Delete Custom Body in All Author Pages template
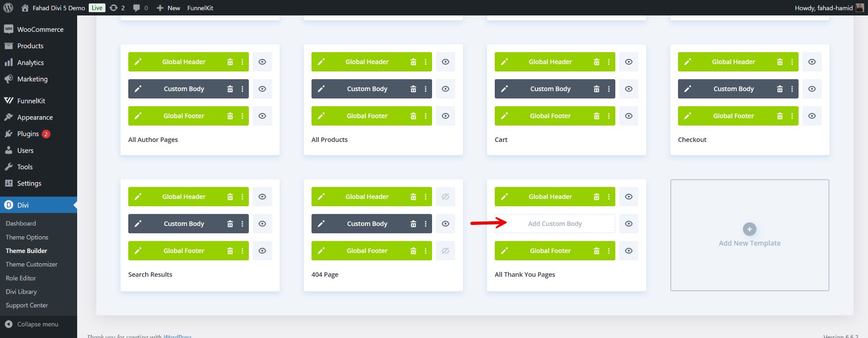This screenshot has height=338, width=868. (230, 89)
